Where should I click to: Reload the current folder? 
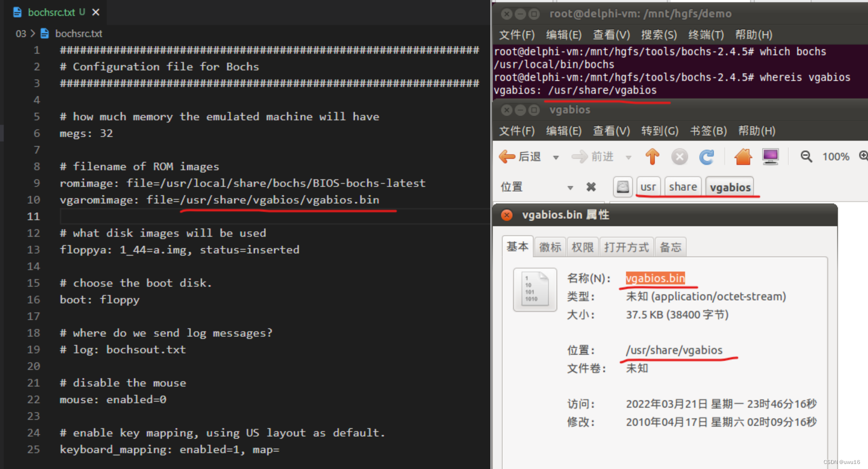pos(707,157)
